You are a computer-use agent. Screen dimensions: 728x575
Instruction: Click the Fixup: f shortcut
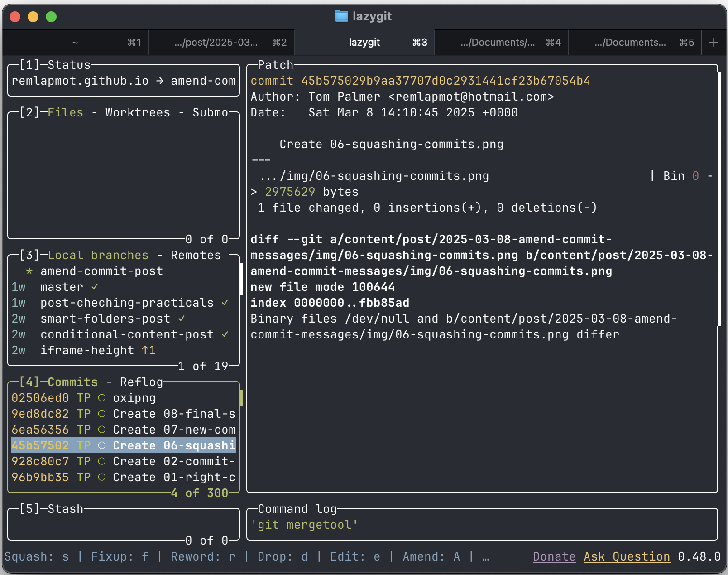tap(120, 556)
